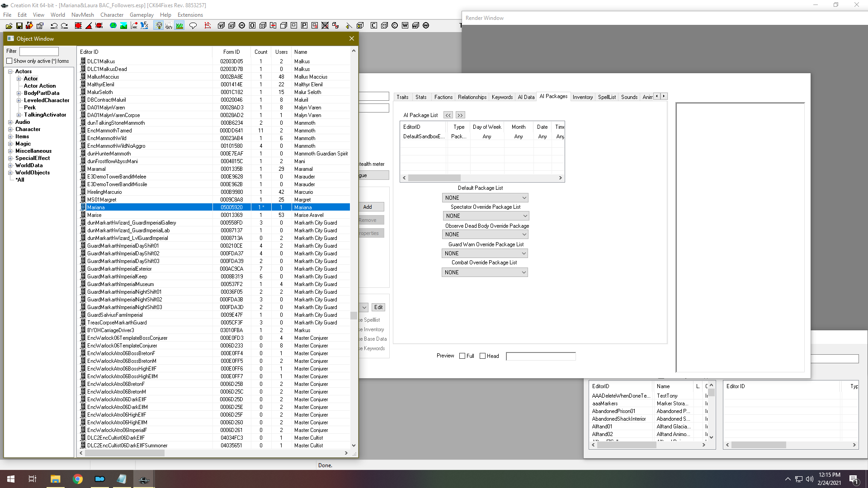The width and height of the screenshot is (868, 488).
Task: Check the Full preview checkbox
Action: click(x=462, y=356)
